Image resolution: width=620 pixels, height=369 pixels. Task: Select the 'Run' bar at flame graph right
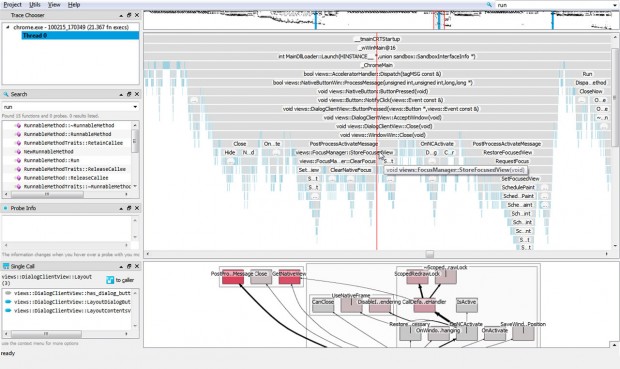587,74
